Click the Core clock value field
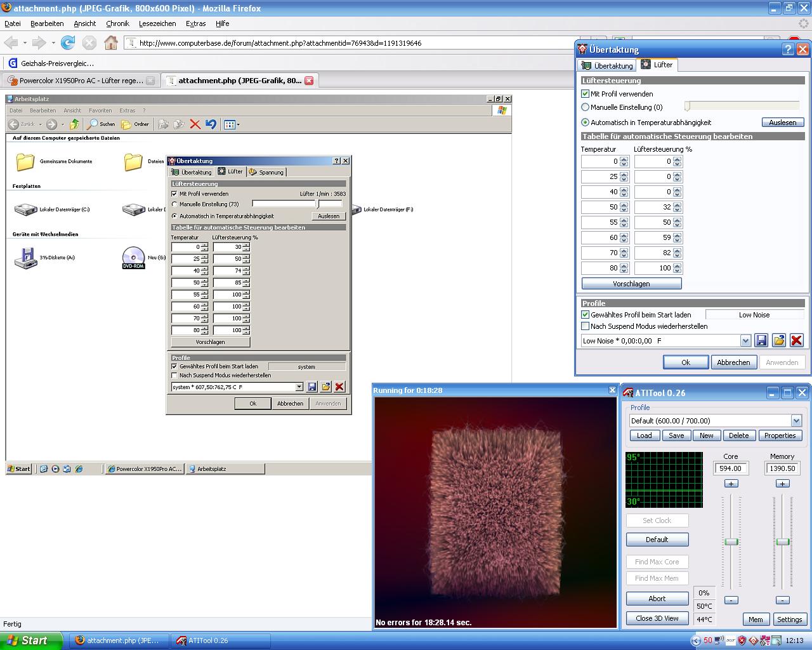 pos(731,468)
